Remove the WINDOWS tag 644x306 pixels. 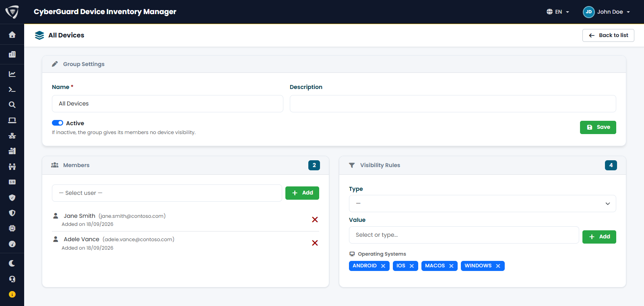(498, 266)
